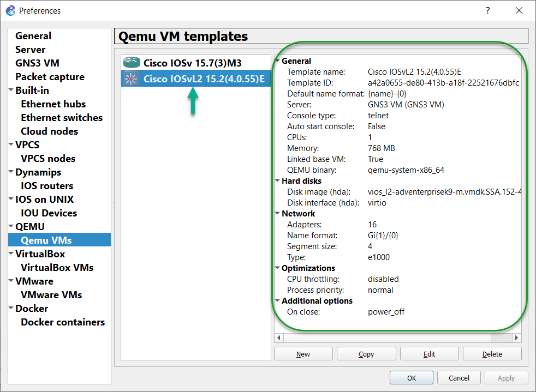Collapse the QEMU tree section
Screen dimensions: 536x392
tap(11, 226)
